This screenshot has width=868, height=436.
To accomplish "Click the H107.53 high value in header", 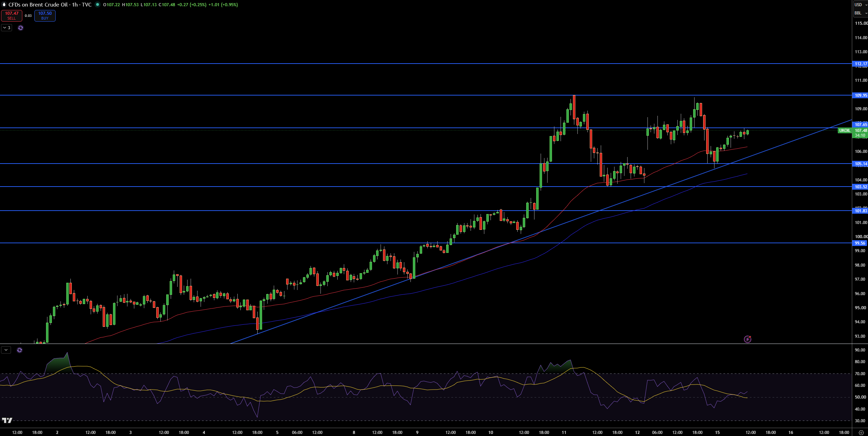I will (x=131, y=4).
